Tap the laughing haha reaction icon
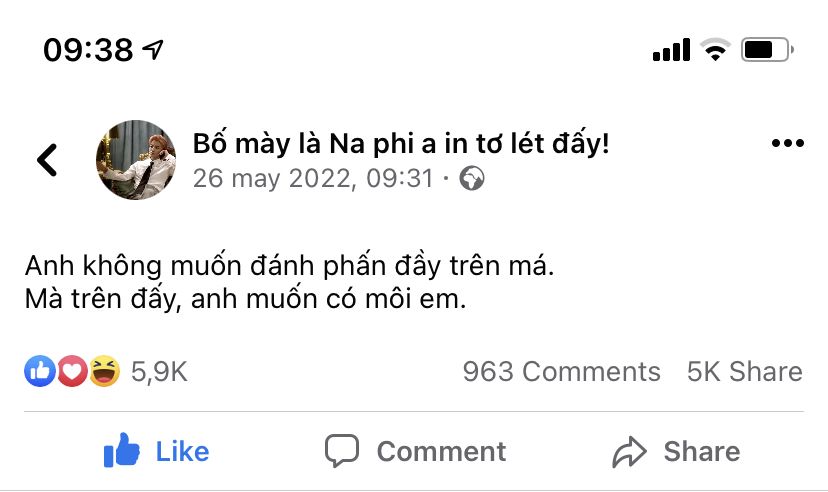828x492 pixels. tap(103, 372)
